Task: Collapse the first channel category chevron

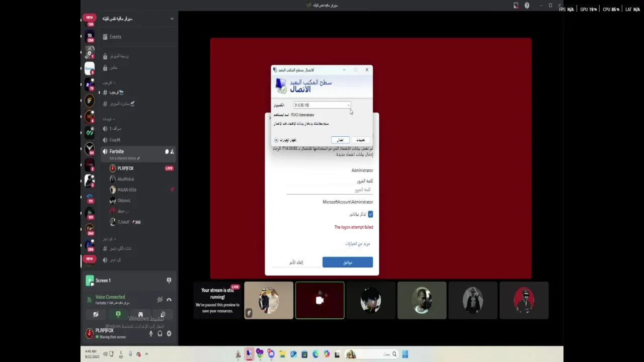Action: [114, 82]
